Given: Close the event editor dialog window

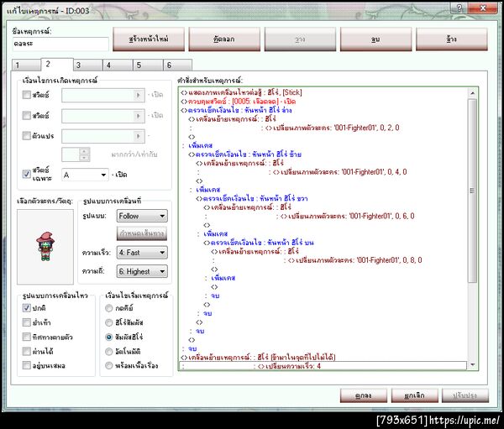Looking at the screenshot, I should (x=483, y=8).
